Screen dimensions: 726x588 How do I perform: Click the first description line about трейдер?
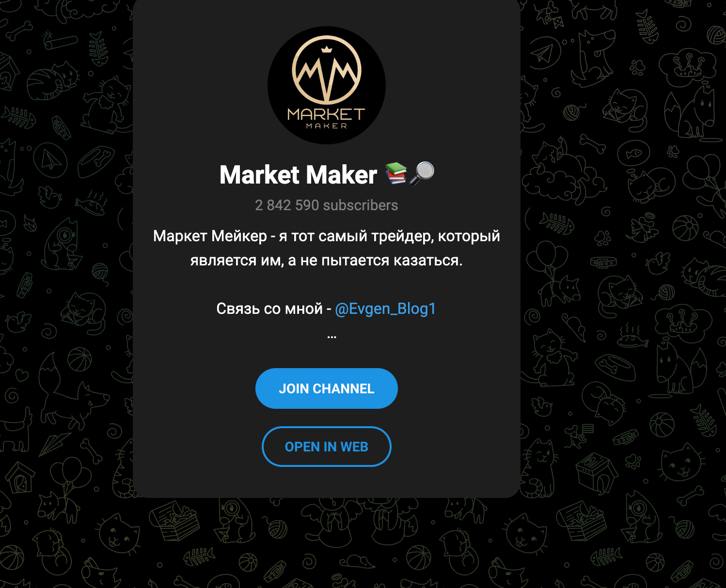pyautogui.click(x=327, y=236)
